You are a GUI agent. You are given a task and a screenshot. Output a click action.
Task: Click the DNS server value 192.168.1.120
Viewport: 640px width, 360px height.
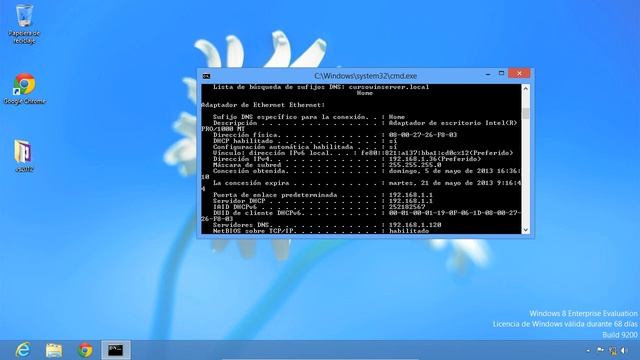click(x=415, y=225)
